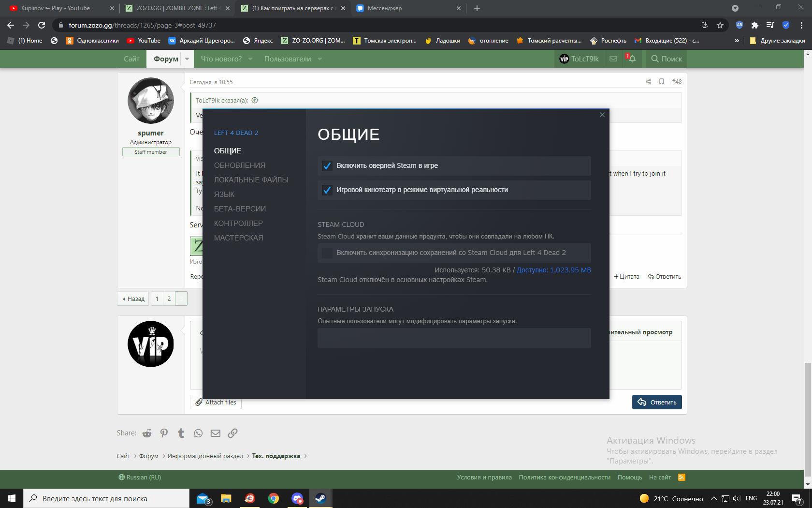The width and height of the screenshot is (812, 508).
Task: Go to the Назад previous page
Action: (133, 299)
